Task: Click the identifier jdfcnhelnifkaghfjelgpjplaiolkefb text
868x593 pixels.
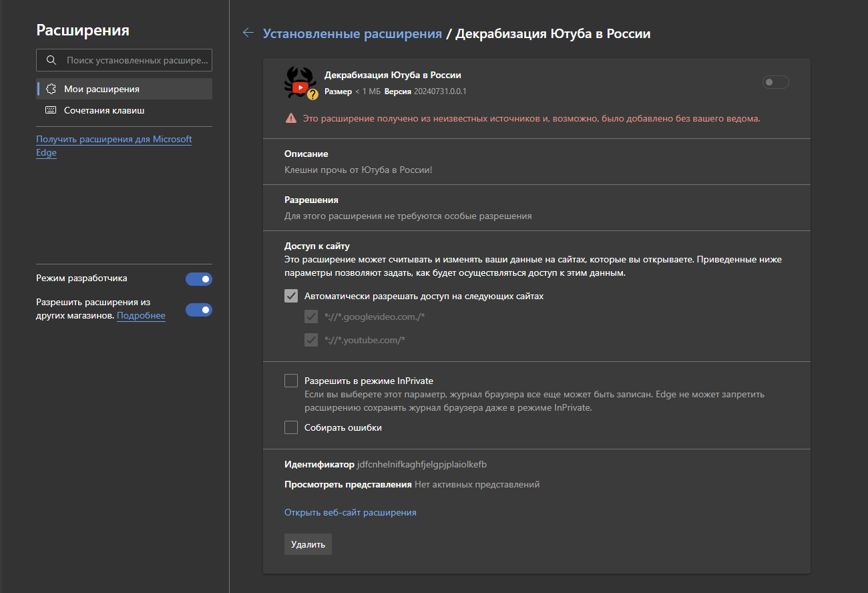Action: [x=422, y=464]
